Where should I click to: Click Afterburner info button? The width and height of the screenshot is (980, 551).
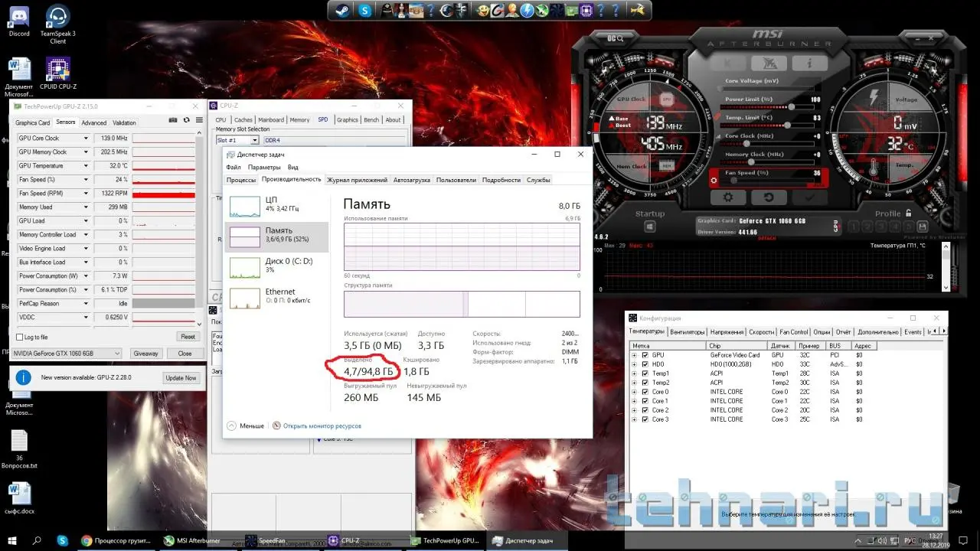click(x=808, y=64)
